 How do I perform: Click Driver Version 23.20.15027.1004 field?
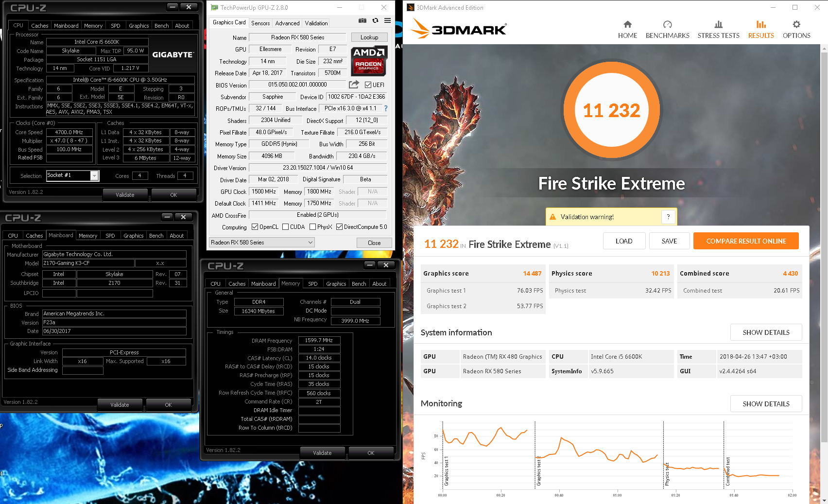(x=318, y=168)
